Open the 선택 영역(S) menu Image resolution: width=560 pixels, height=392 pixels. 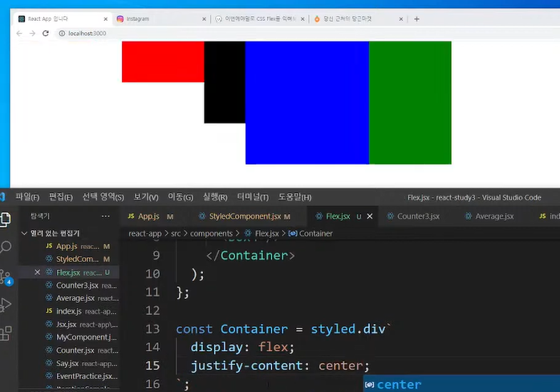[103, 197]
